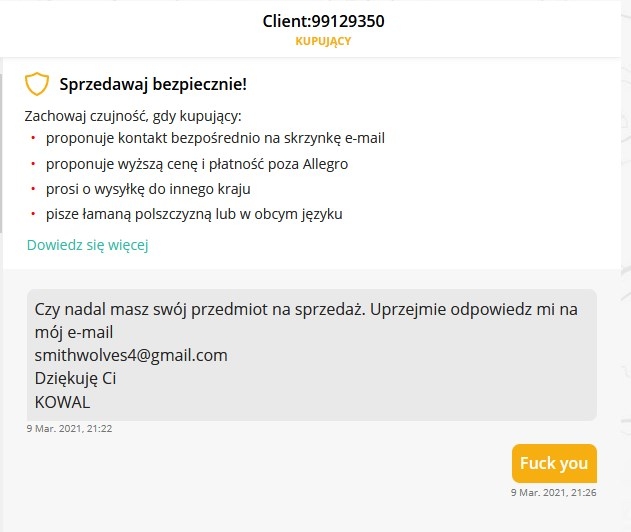Click the yellow shield safety icon
Viewport: 631px width, 532px height.
(37, 84)
